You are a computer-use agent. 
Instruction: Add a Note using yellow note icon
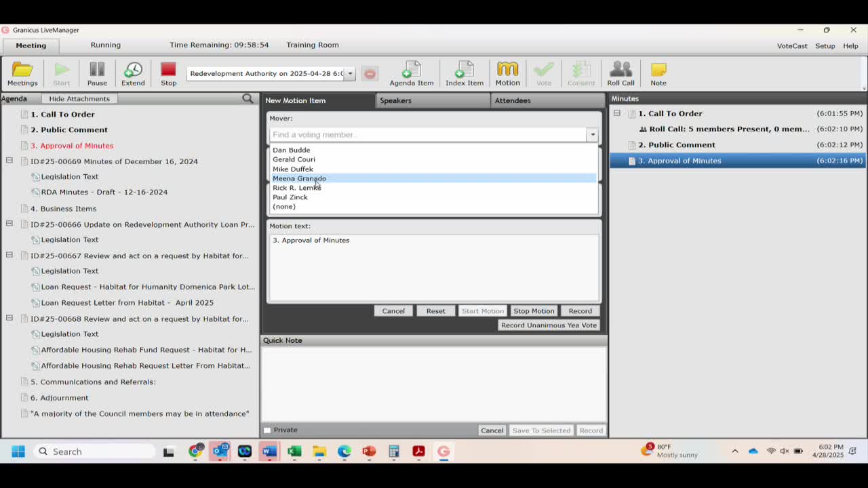[x=658, y=73]
